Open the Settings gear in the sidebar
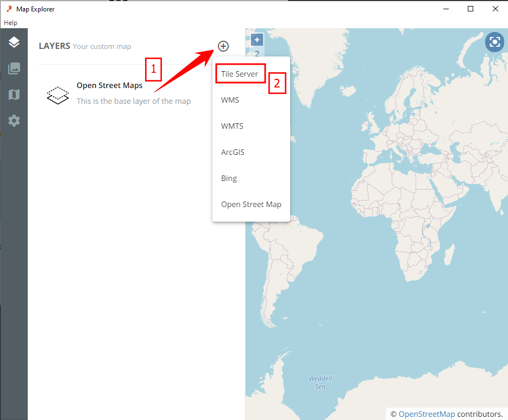Viewport: 508px width, 420px height. tap(13, 120)
